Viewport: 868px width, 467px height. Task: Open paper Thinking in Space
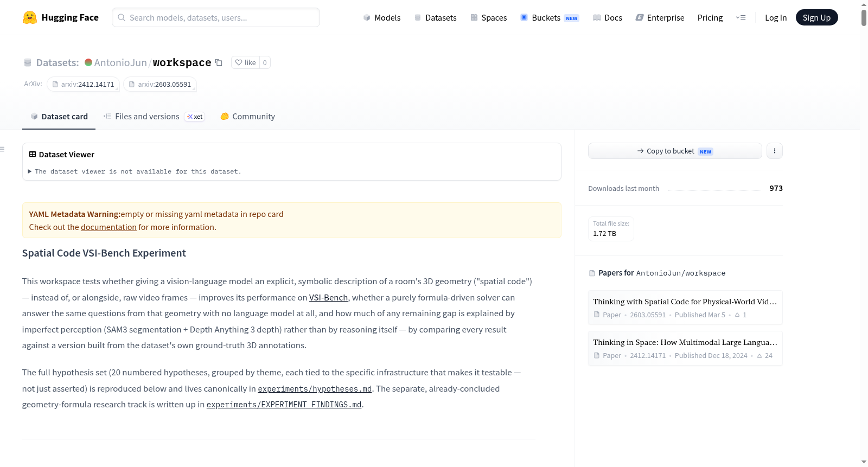[685, 348]
